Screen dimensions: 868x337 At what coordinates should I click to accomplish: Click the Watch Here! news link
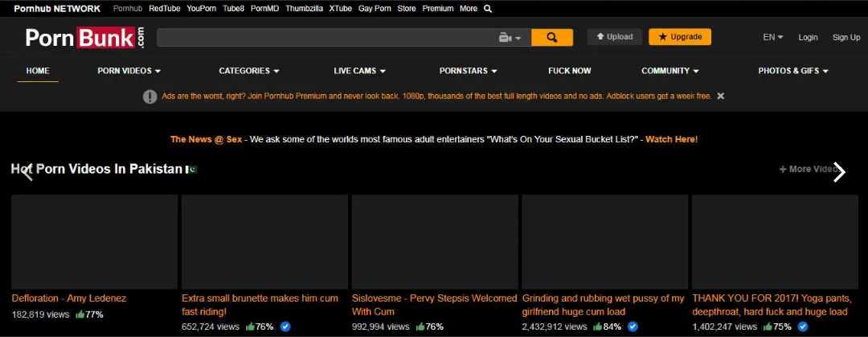click(x=671, y=139)
